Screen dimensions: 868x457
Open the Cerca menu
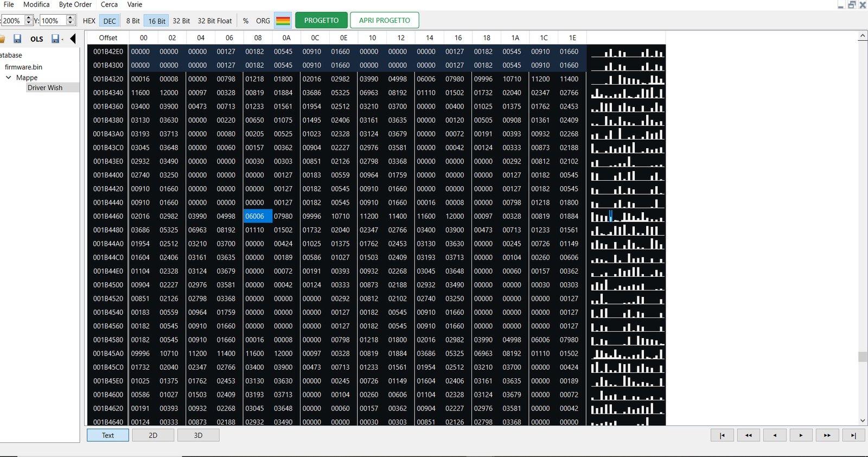[x=109, y=4]
